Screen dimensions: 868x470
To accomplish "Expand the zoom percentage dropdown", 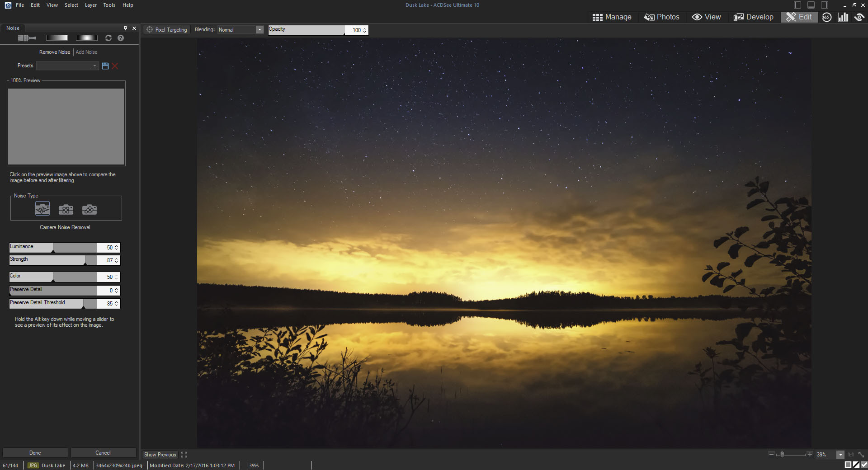I will 840,455.
